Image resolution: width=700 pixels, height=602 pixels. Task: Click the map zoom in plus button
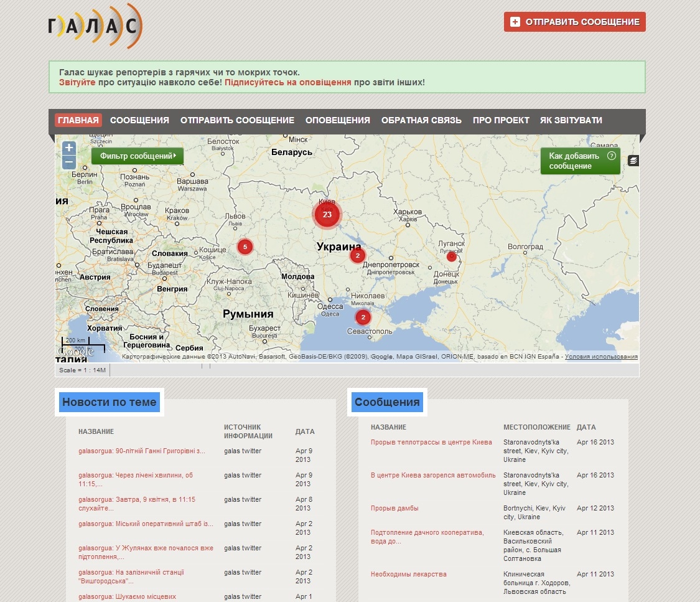(x=69, y=148)
